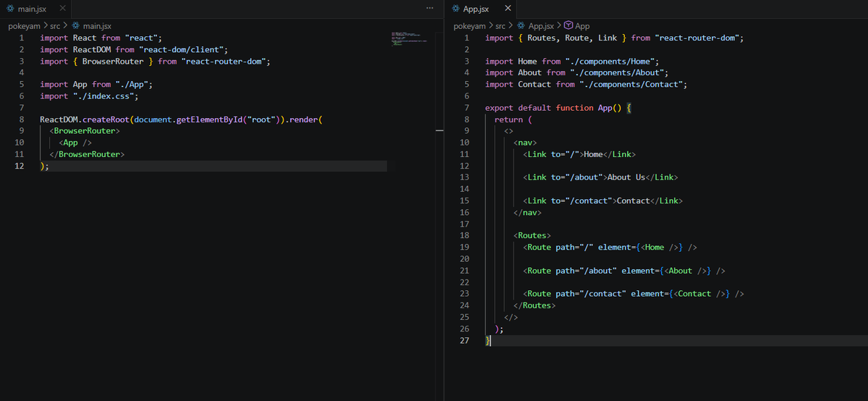The image size is (868, 401).
Task: Click line number 8 in main.jsx
Action: [22, 119]
